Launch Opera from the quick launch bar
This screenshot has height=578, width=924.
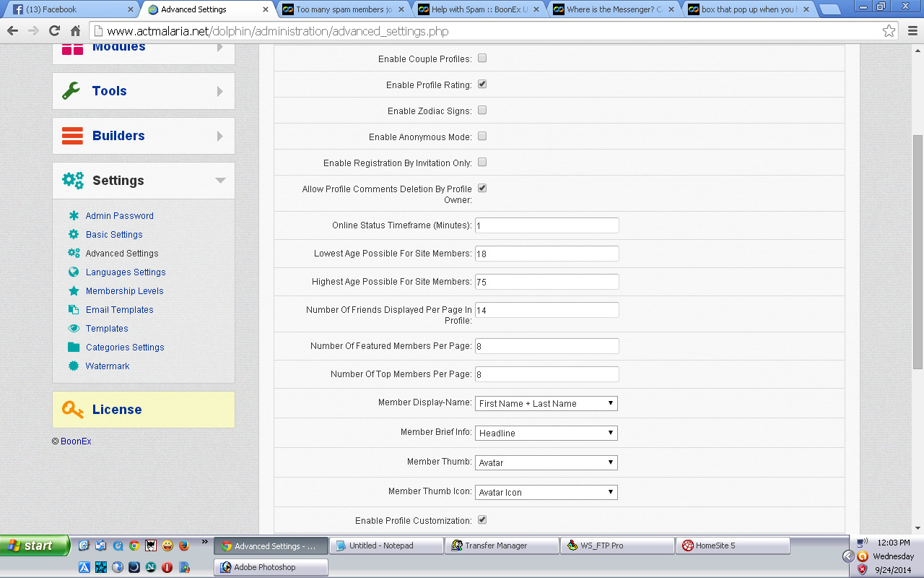coord(167,567)
